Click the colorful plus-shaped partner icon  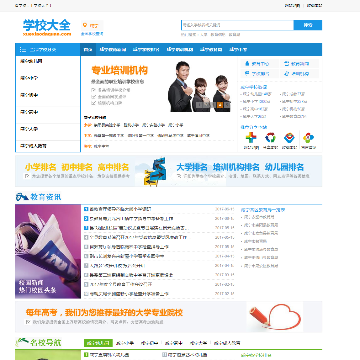(251, 137)
